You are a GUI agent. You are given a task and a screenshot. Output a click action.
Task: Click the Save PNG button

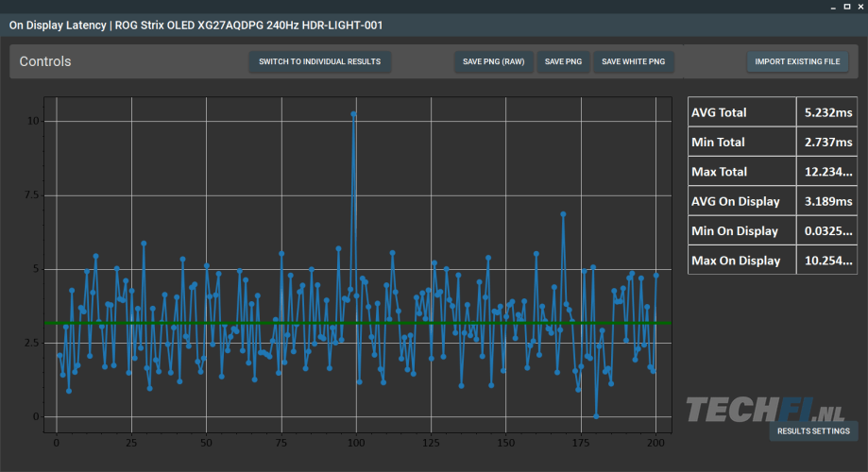tap(563, 61)
